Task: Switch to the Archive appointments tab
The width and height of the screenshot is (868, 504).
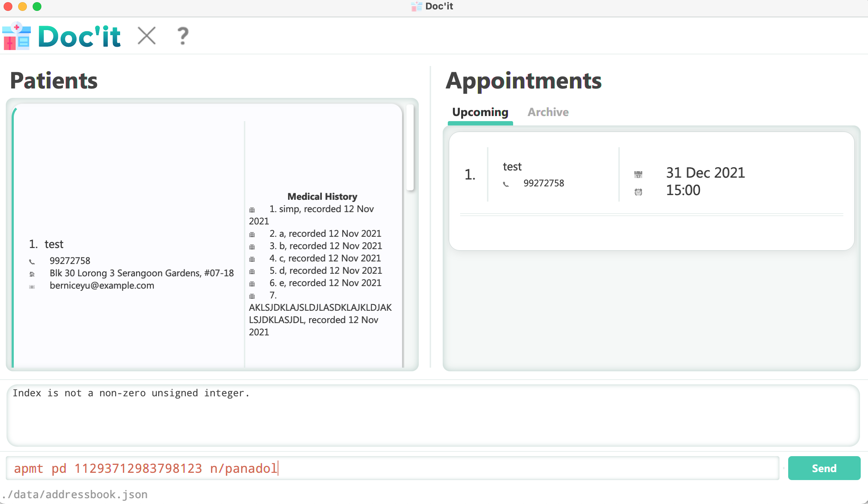Action: point(548,112)
